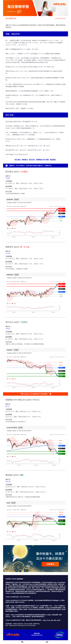Open the 英镑/美元 anchor link

coord(25,159)
